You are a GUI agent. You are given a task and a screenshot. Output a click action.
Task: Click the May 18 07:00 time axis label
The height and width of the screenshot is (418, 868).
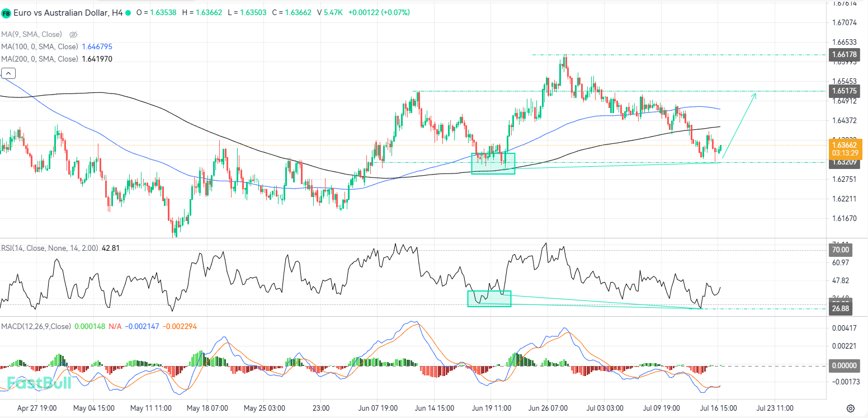[207, 408]
